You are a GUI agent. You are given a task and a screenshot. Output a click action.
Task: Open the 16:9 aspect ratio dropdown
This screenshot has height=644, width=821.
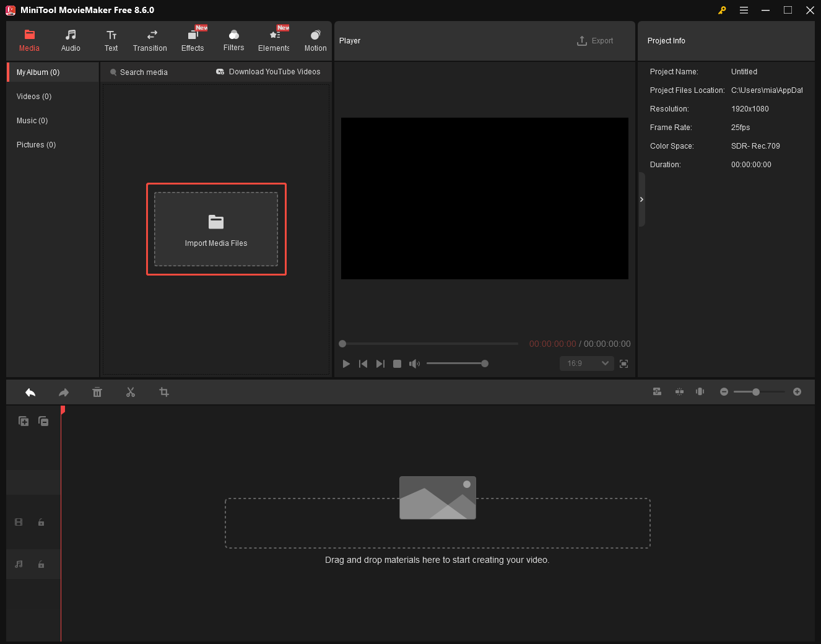pos(586,363)
